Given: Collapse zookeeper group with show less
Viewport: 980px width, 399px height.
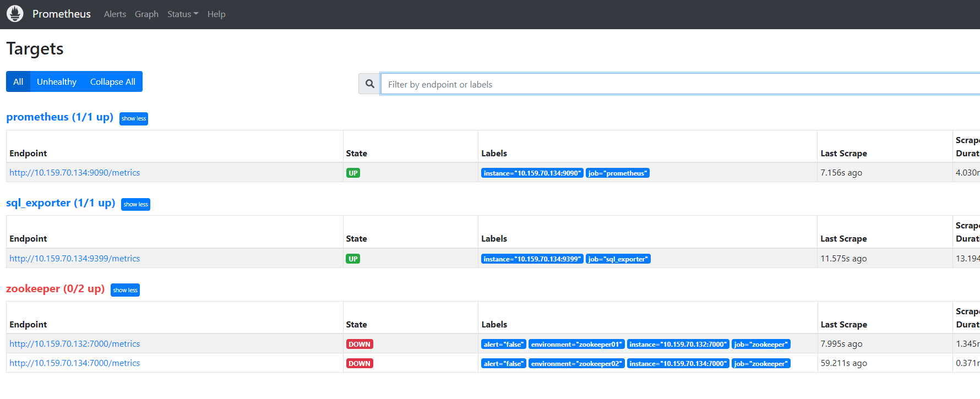Looking at the screenshot, I should coord(125,290).
